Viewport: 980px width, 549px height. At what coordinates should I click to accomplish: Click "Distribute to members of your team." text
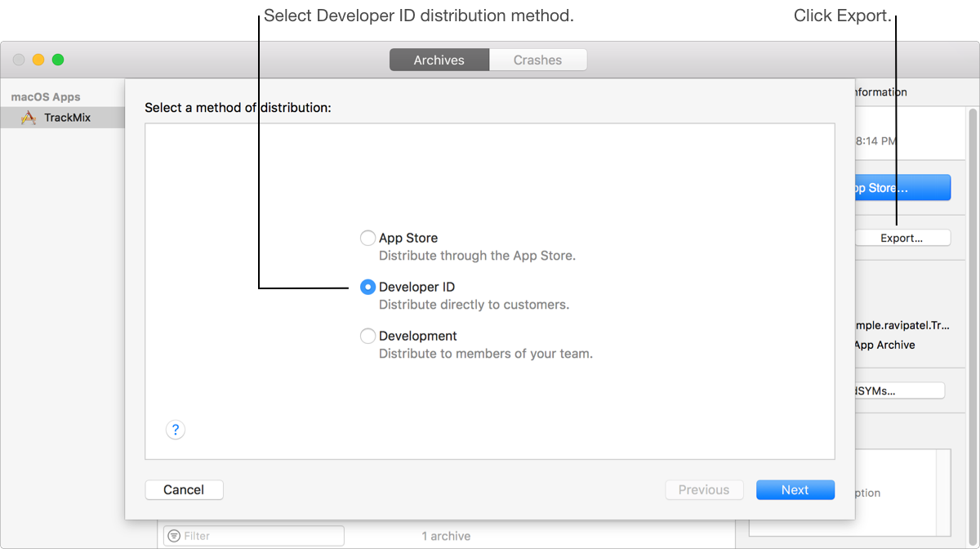click(486, 354)
